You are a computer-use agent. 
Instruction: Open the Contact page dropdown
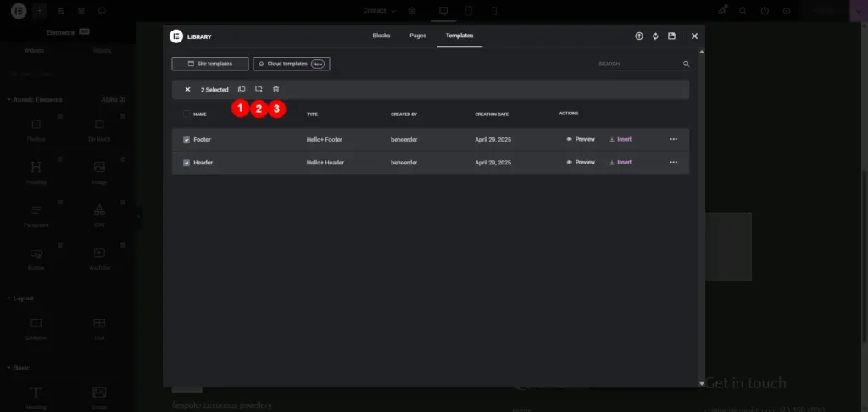click(380, 10)
